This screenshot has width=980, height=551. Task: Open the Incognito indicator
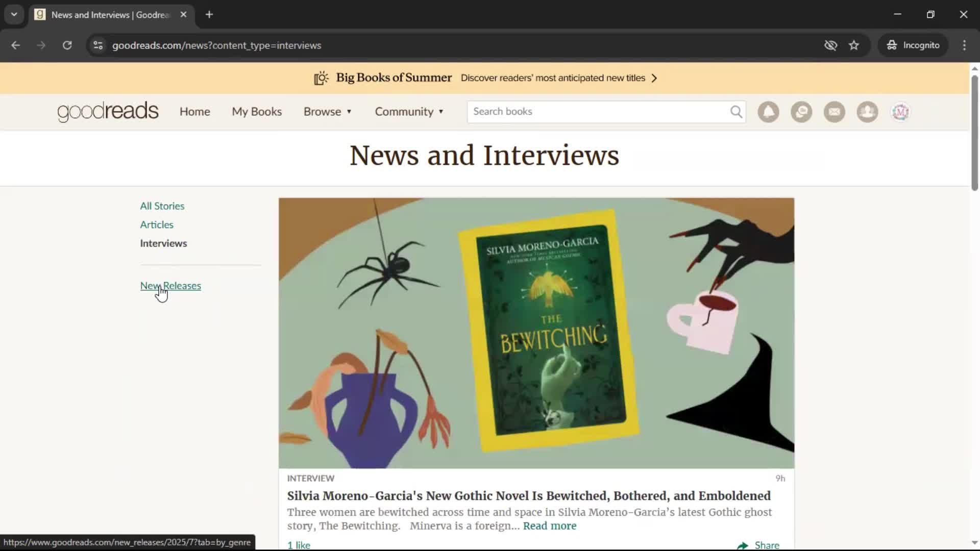913,45
